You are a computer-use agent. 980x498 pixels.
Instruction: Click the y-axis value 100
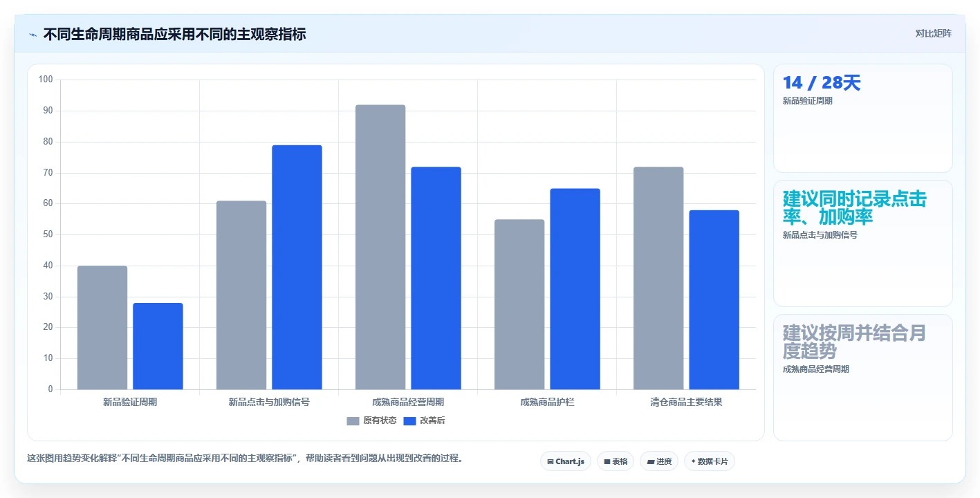point(46,80)
